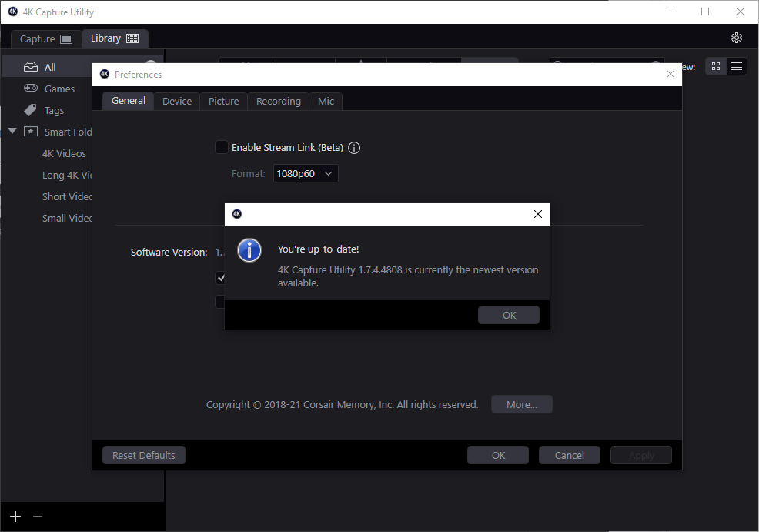Select the Library tab
Screen dimensions: 759x532
[x=115, y=38]
